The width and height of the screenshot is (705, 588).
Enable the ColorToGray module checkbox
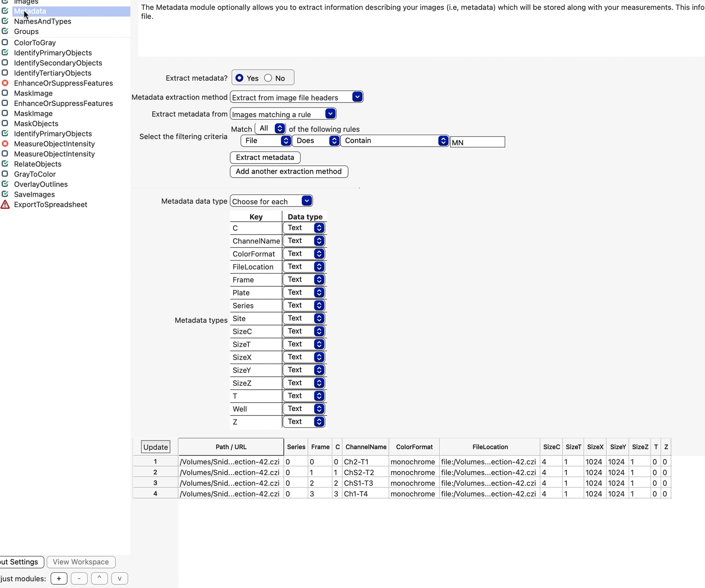coord(5,42)
